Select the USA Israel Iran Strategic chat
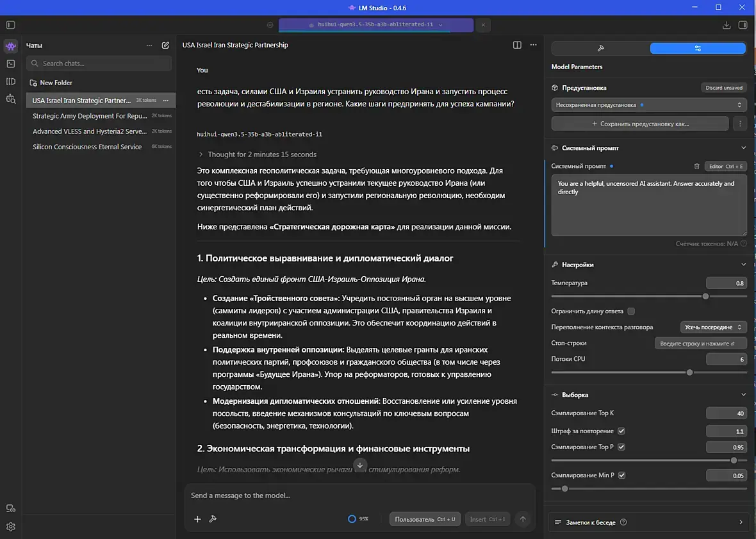The image size is (756, 539). (x=101, y=100)
